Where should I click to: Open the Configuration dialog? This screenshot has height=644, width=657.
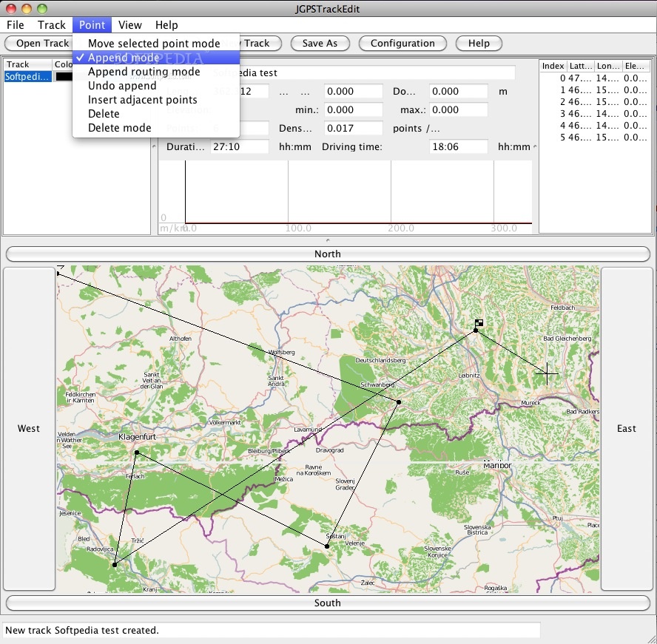402,43
